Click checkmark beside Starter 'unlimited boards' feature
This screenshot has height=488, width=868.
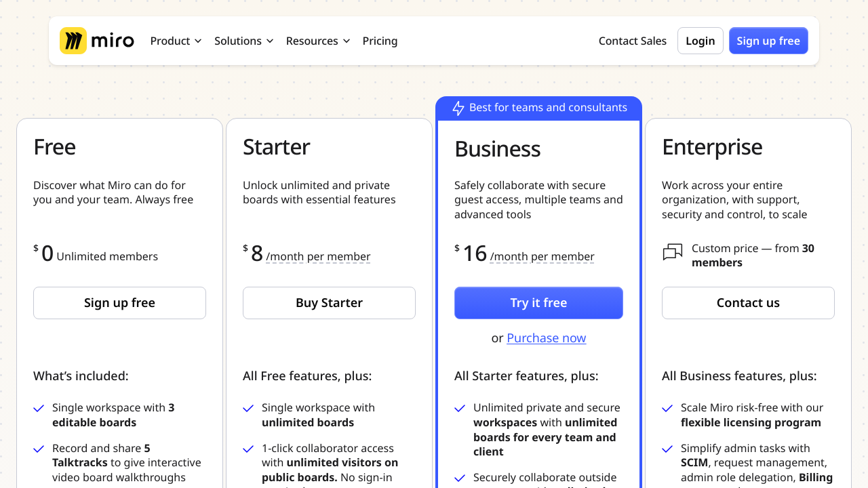249,409
